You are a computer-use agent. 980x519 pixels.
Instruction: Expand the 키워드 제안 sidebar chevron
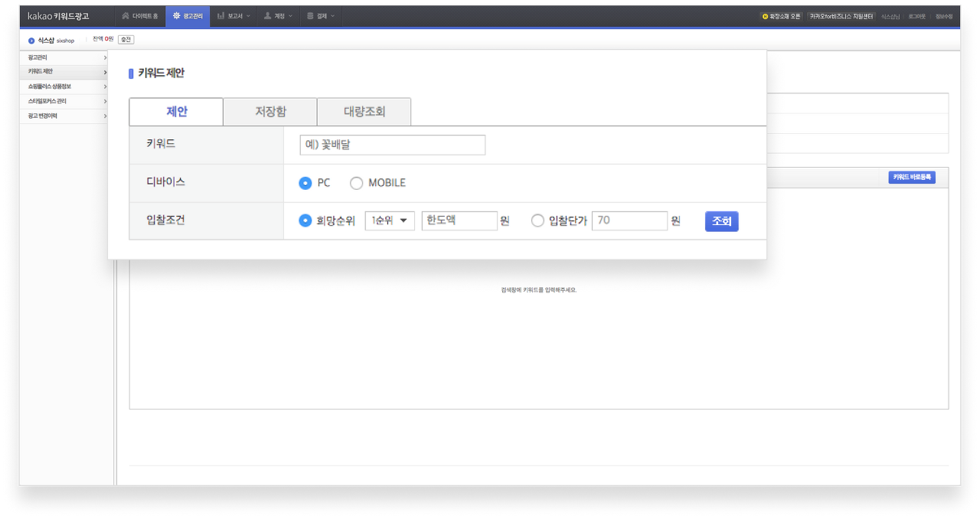pos(105,72)
